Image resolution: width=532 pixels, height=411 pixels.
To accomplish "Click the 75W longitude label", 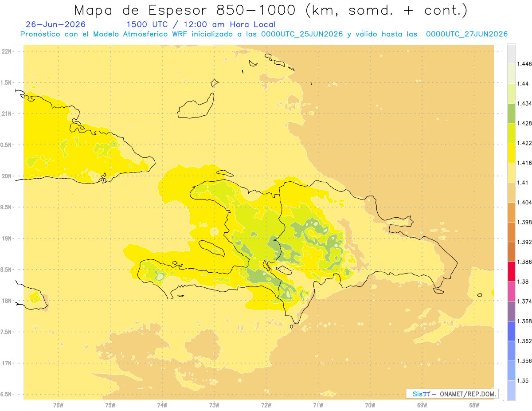I will (x=110, y=405).
